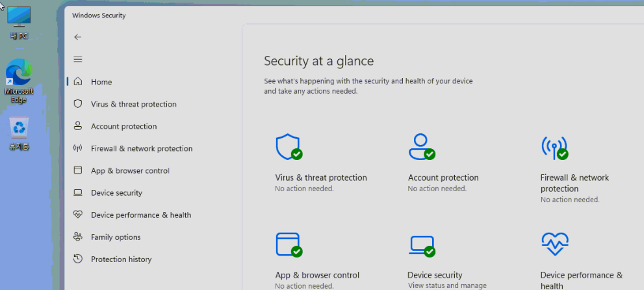Open the Account protection person tile icon

pos(421,147)
